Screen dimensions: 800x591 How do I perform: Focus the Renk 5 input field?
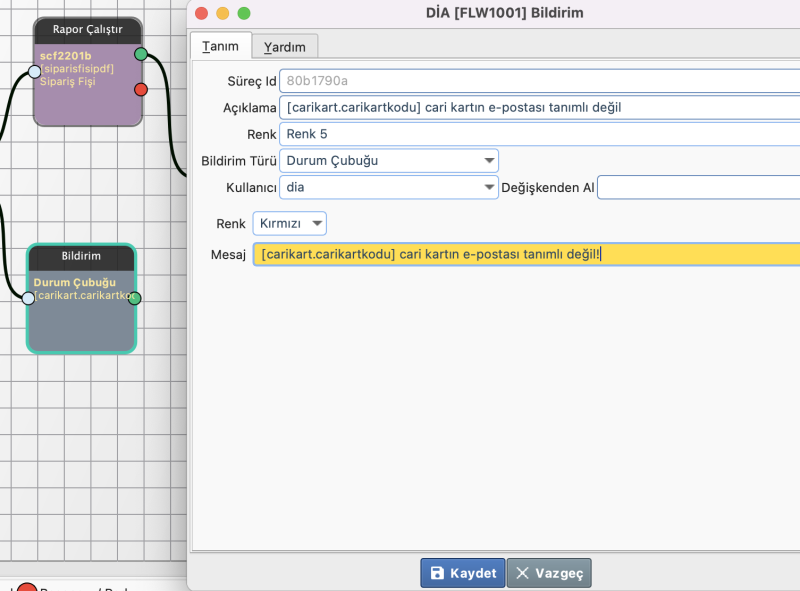click(x=540, y=134)
